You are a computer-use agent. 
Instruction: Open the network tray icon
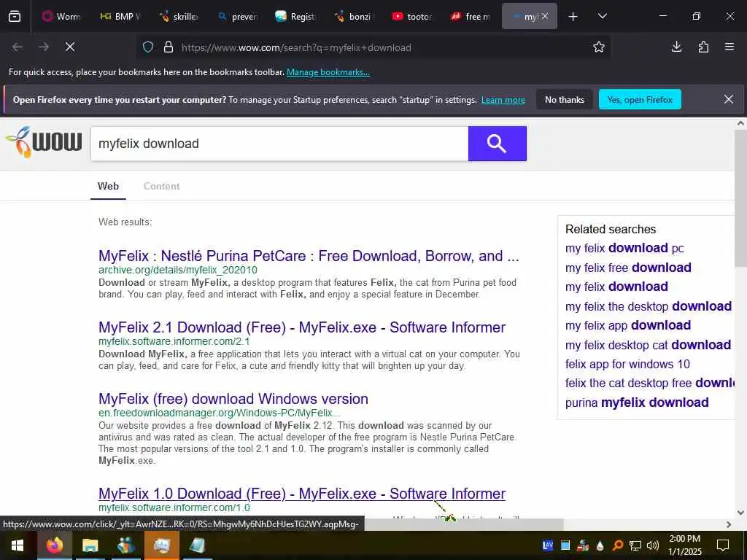(x=635, y=545)
